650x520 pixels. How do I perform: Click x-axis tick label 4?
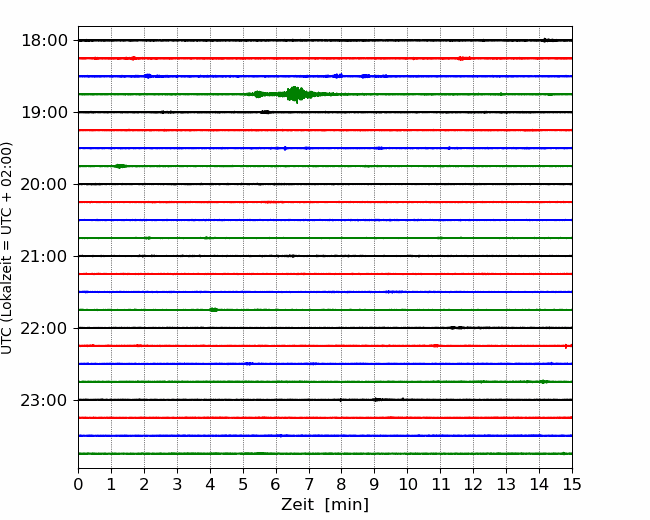210,484
